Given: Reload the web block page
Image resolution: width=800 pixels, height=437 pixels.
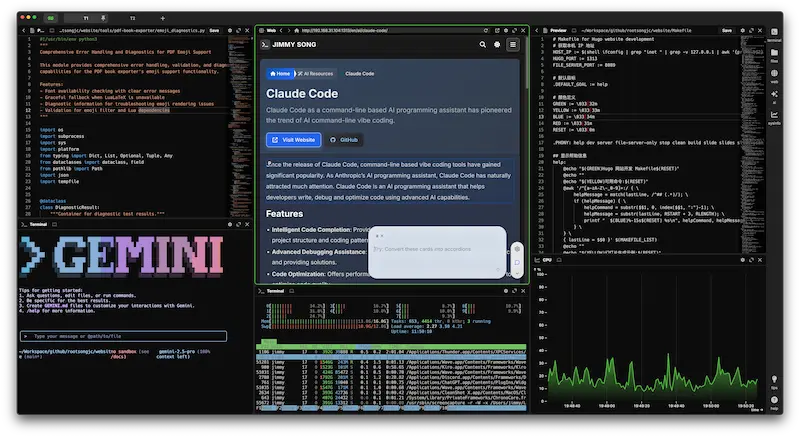Looking at the screenshot, I should point(486,31).
